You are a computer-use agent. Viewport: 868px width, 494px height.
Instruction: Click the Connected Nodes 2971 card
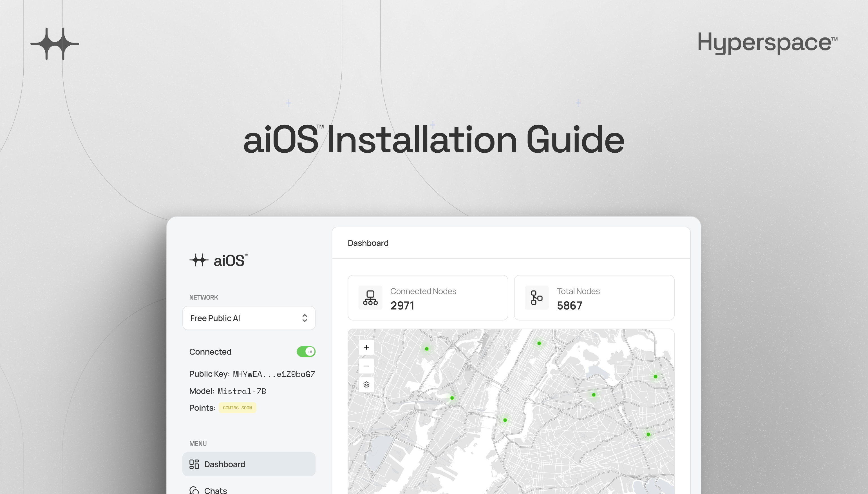[428, 297]
